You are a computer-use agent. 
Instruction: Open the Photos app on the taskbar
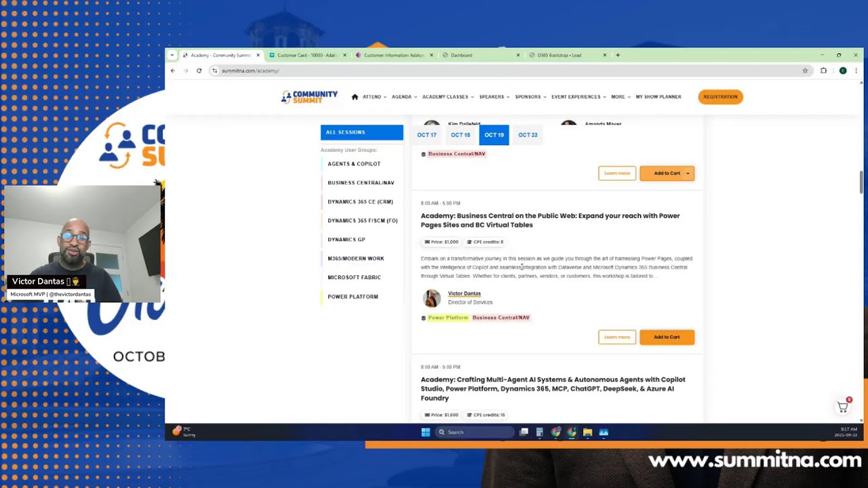[604, 432]
